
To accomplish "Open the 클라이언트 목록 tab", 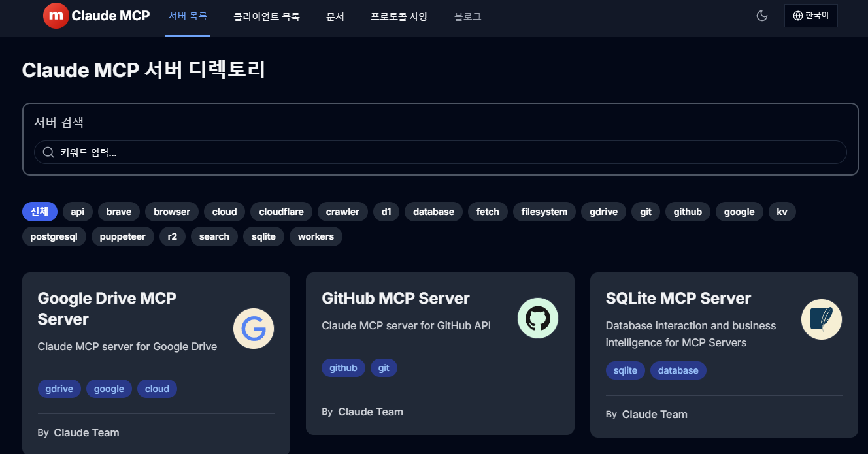I will [x=267, y=16].
